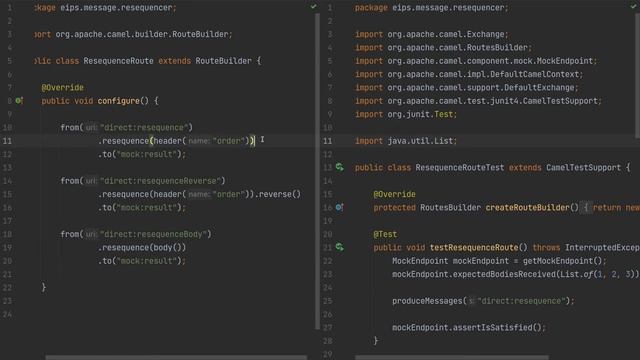
Task: Click package statement in right editor
Action: pyautogui.click(x=431, y=8)
